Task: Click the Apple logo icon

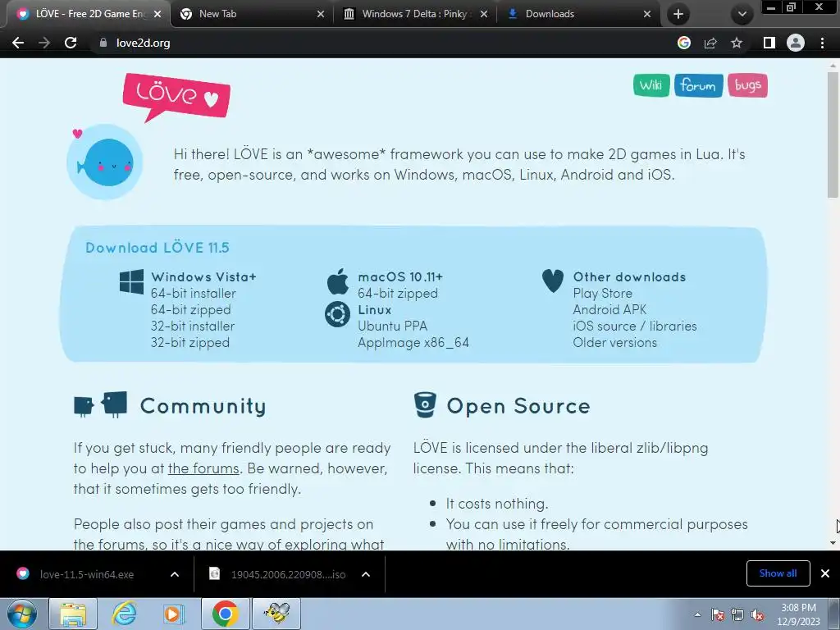Action: (338, 282)
